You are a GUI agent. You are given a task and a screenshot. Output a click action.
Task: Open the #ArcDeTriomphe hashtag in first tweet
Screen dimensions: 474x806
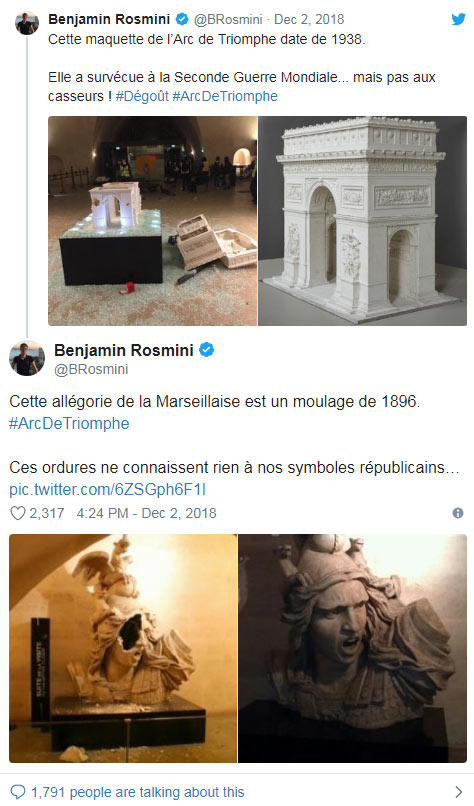(225, 96)
